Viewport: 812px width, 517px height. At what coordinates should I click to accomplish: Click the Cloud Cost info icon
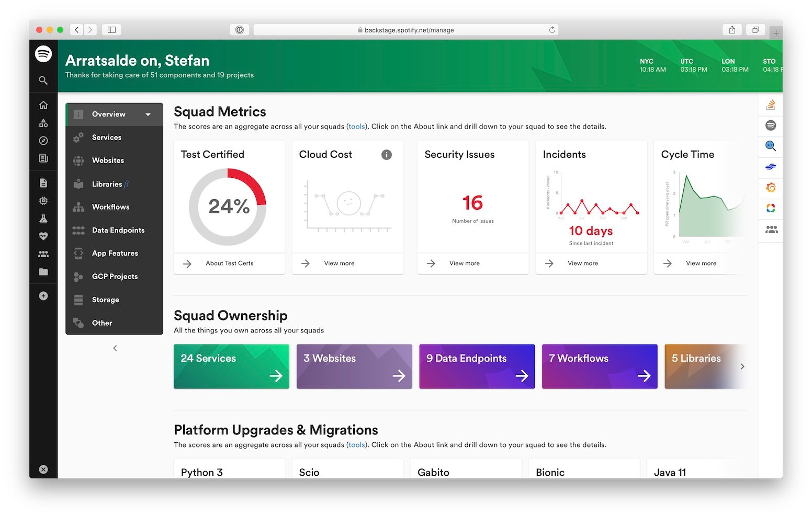coord(387,155)
